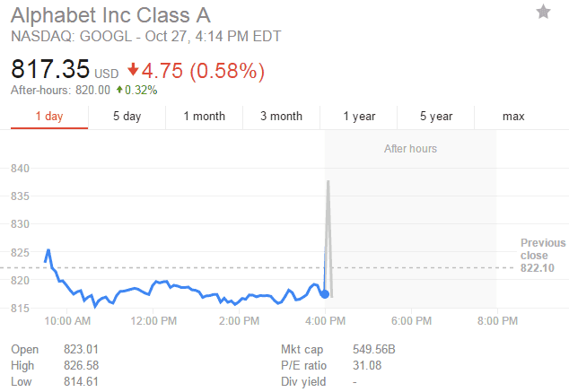Click the 12:00 PM axis label
Image resolution: width=569 pixels, height=392 pixels.
pos(153,320)
